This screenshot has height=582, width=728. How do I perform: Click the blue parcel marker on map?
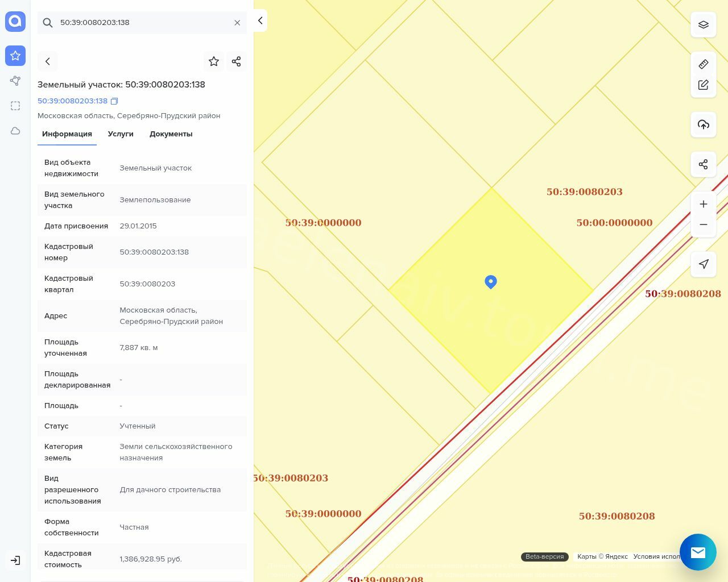(x=491, y=282)
